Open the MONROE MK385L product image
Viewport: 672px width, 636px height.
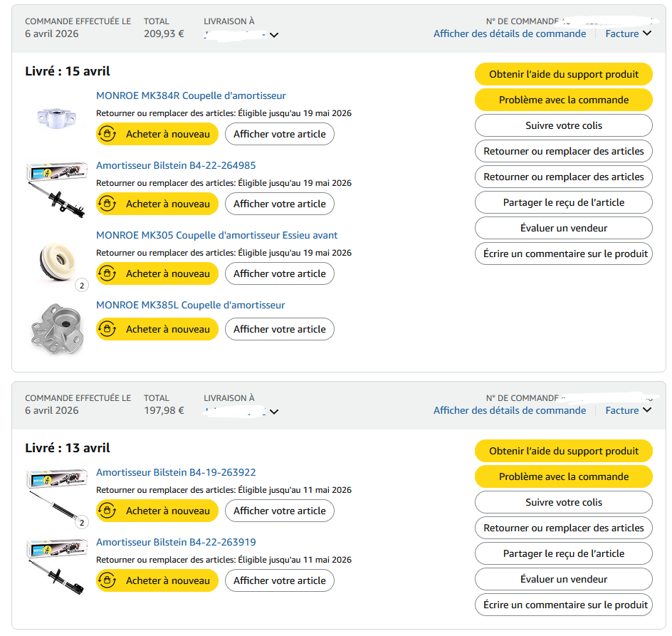(x=56, y=327)
